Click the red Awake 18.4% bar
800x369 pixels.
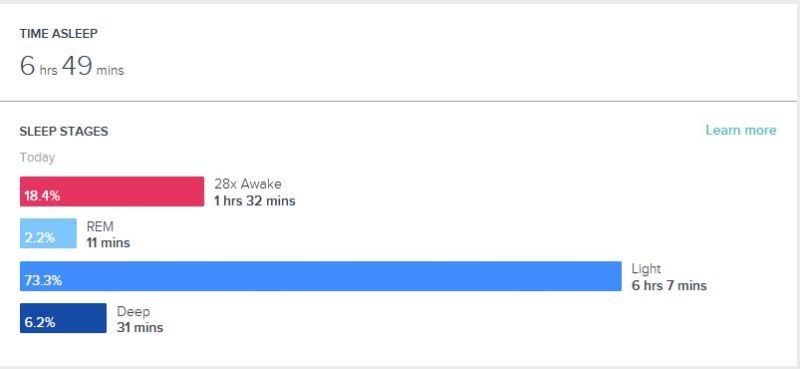[x=112, y=191]
